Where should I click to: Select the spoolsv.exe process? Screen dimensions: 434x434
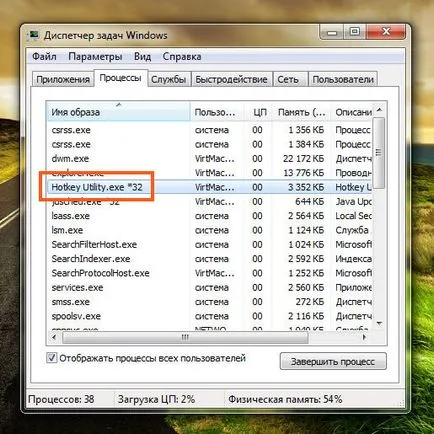point(209,316)
